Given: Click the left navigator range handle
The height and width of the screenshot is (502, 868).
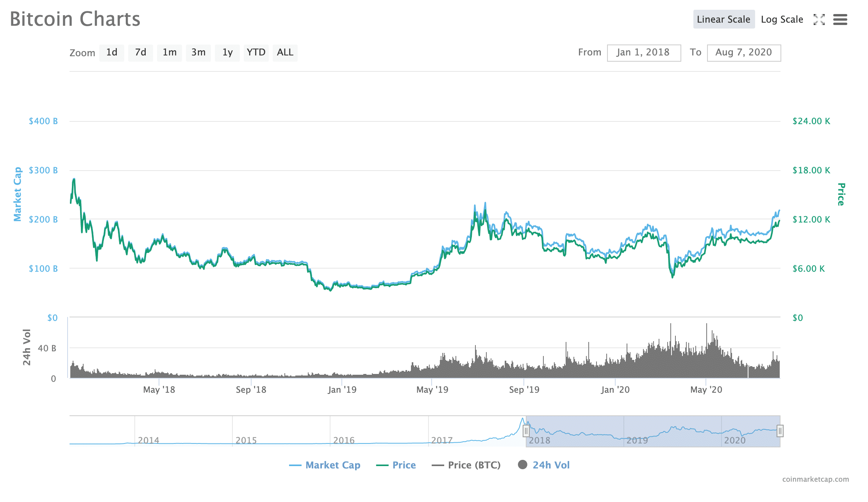Looking at the screenshot, I should pyautogui.click(x=526, y=431).
